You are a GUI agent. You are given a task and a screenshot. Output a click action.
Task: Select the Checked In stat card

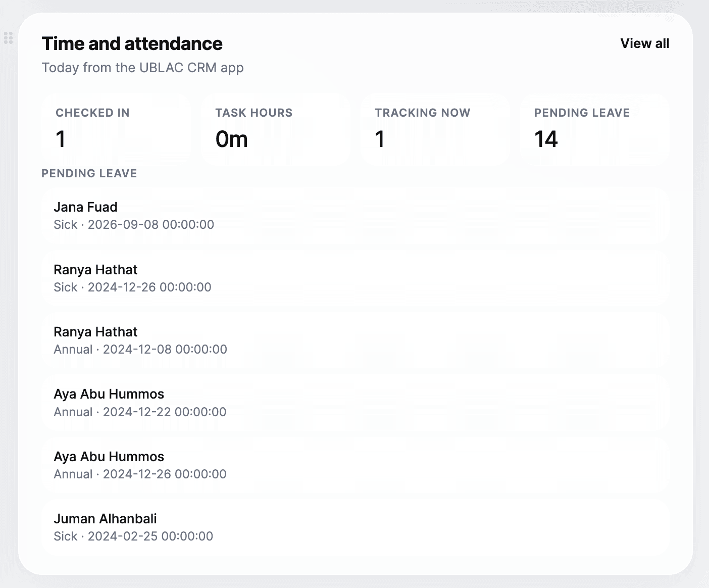click(x=116, y=129)
